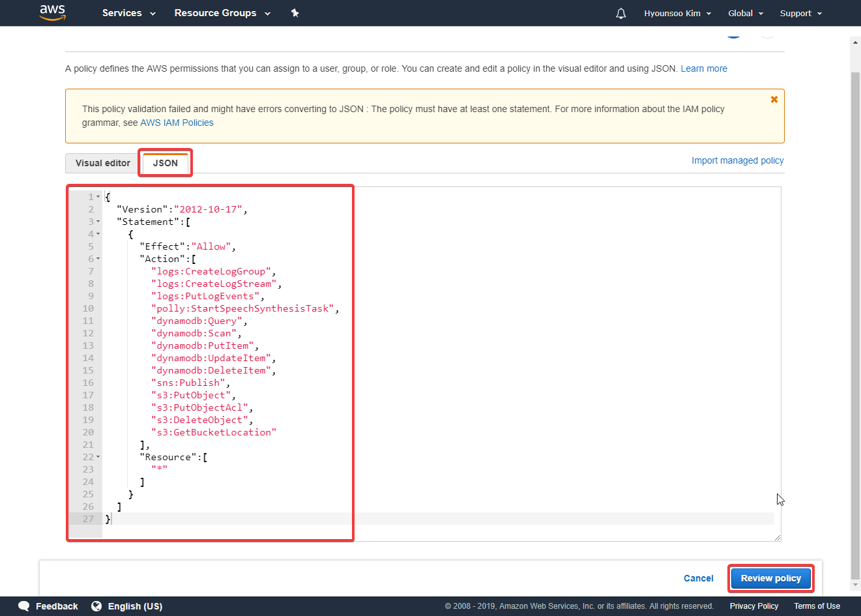
Task: Open the Resource Groups menu
Action: tap(222, 13)
